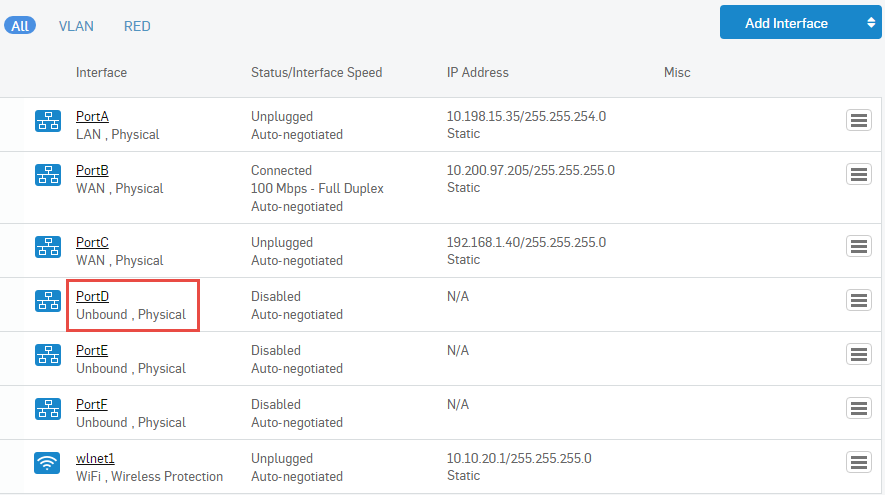Click the wlnet1 WiFi icon
The width and height of the screenshot is (885, 495).
coord(47,463)
